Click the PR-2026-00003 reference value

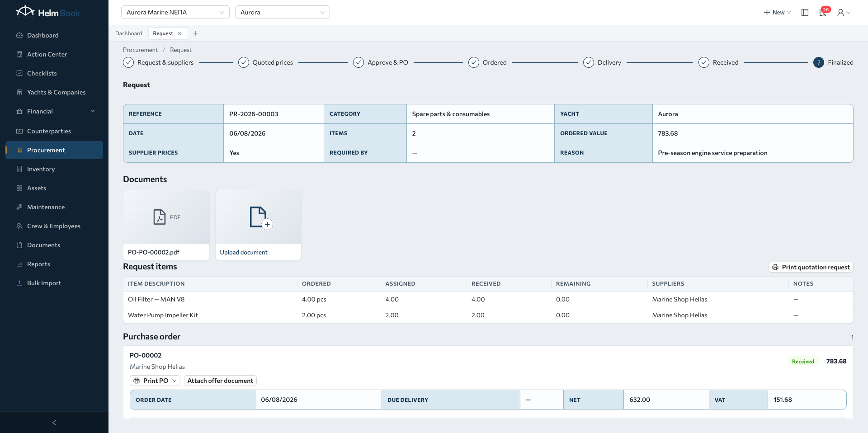[x=254, y=114]
